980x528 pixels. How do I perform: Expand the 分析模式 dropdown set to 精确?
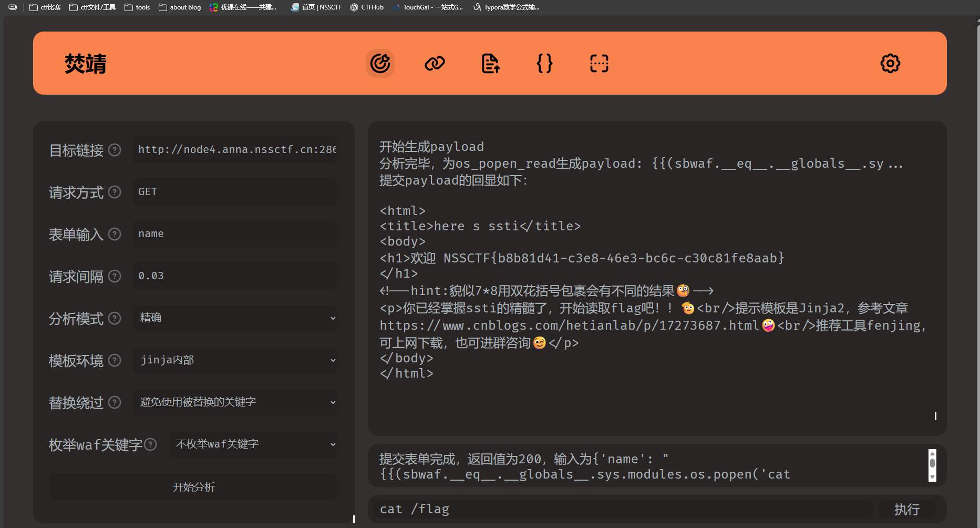pos(235,318)
